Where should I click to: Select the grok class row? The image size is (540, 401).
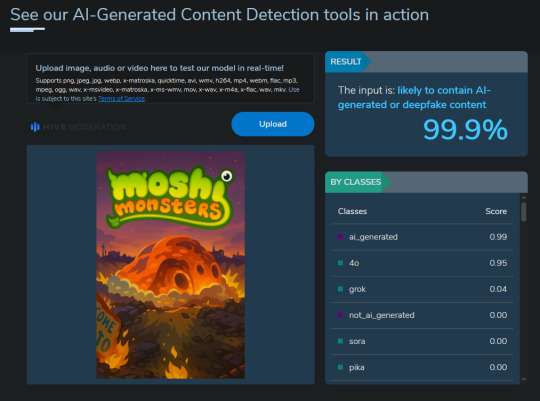422,289
